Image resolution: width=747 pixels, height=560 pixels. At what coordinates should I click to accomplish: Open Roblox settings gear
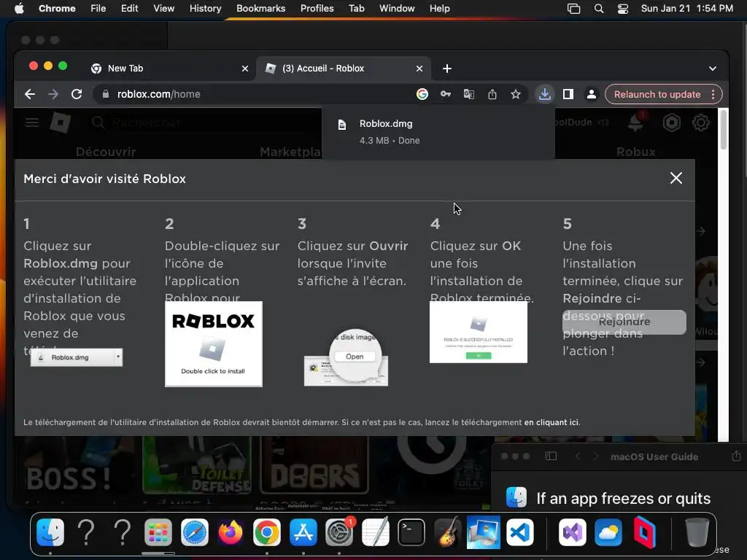[701, 122]
